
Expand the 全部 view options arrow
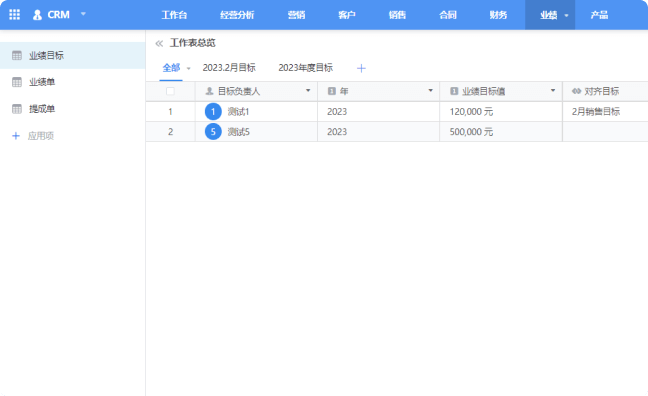tap(188, 69)
